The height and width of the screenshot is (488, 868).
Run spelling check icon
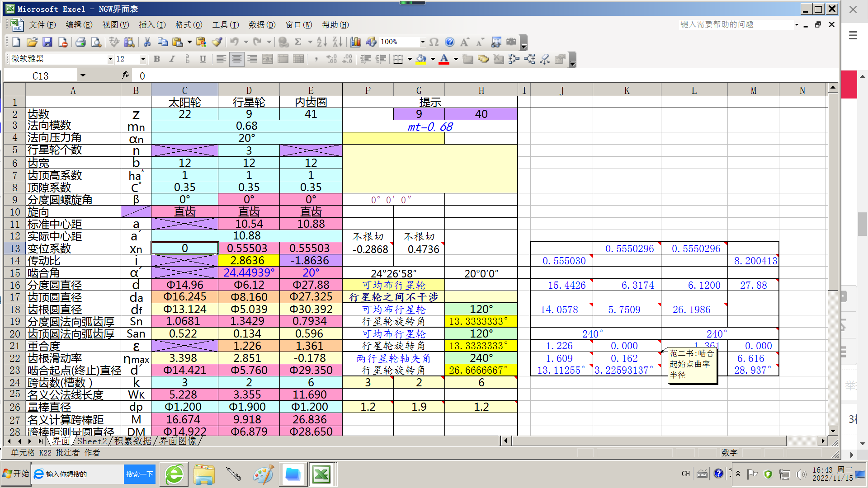point(114,42)
